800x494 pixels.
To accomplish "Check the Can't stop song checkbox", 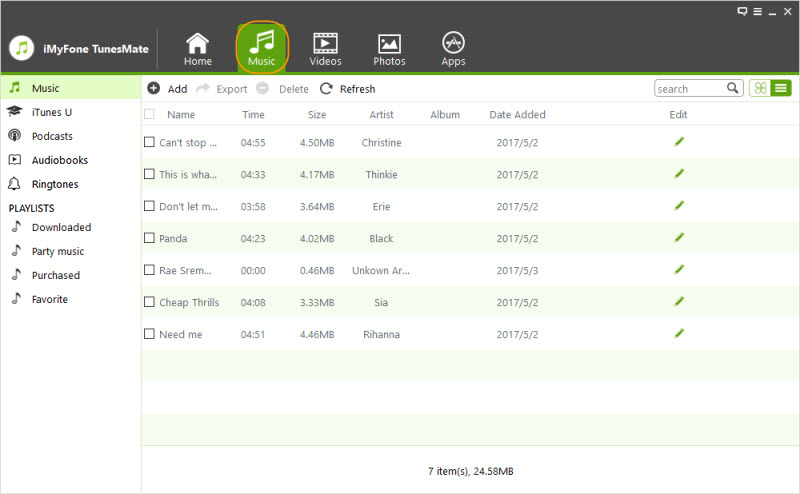I will 149,142.
